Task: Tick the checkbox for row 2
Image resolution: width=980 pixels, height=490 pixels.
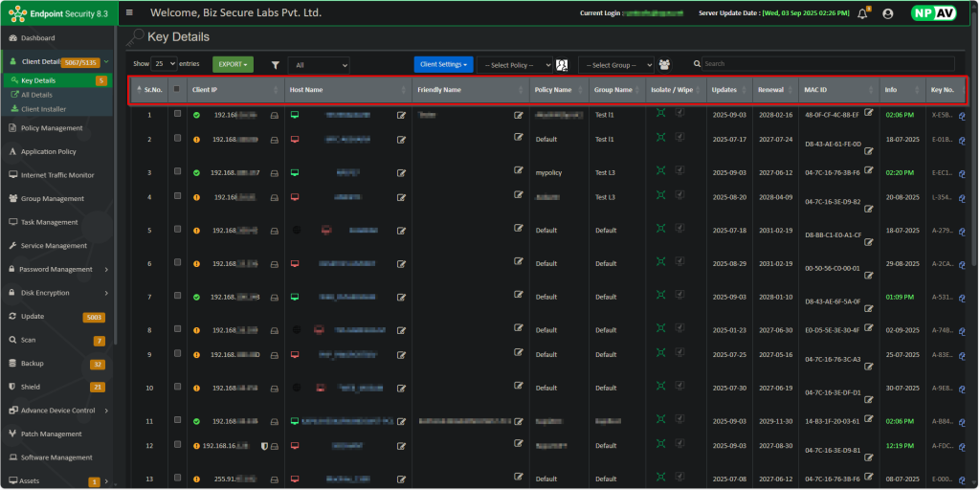Action: [x=177, y=139]
